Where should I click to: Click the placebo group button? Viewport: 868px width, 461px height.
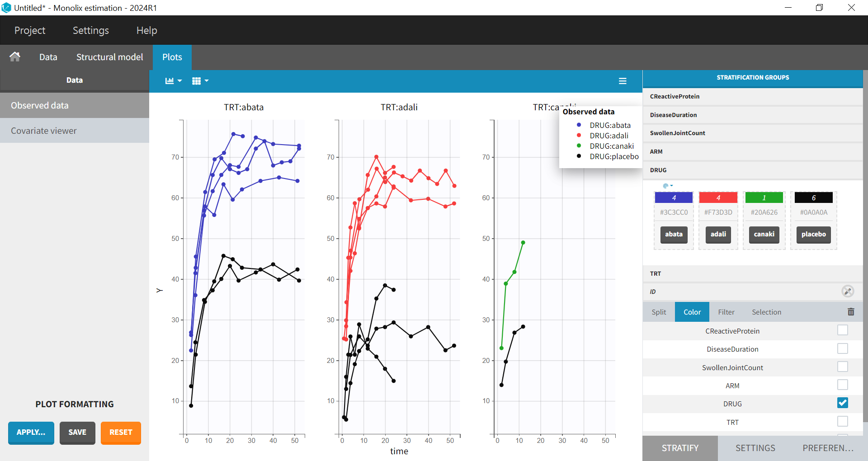tap(813, 235)
